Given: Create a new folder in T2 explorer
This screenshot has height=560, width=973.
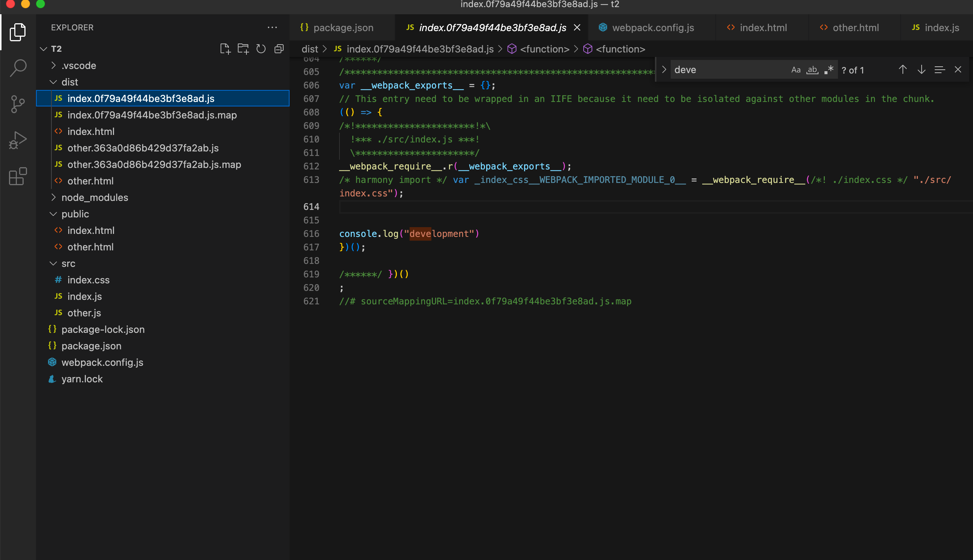Looking at the screenshot, I should (x=243, y=49).
